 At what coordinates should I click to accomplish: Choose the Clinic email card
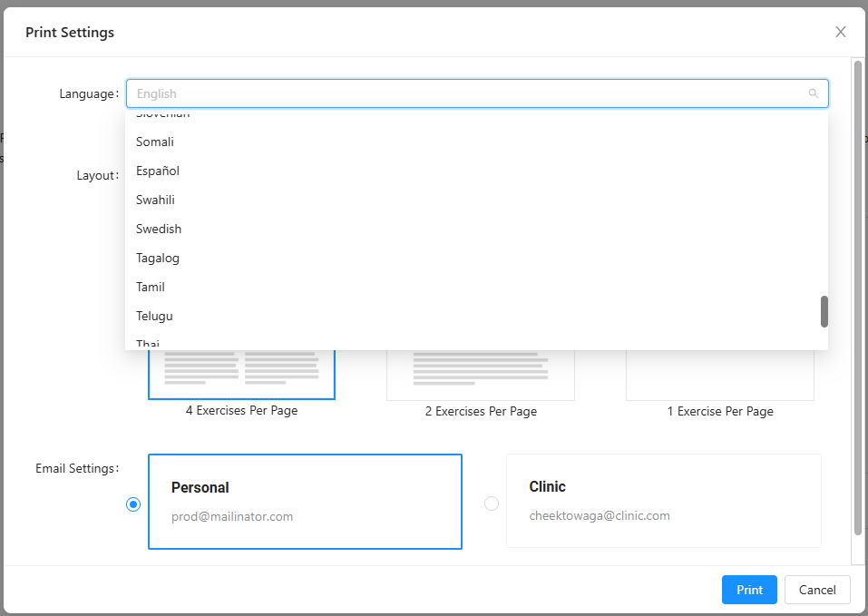(663, 501)
